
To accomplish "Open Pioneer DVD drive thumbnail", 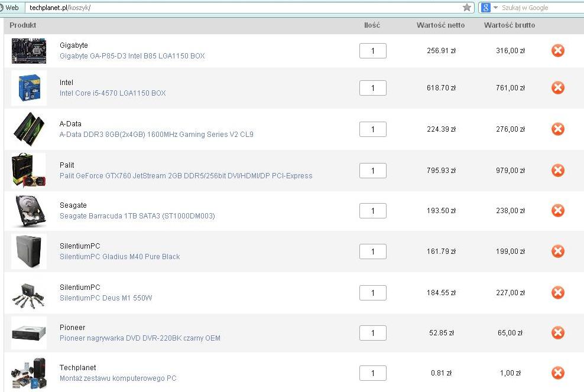I will point(29,333).
